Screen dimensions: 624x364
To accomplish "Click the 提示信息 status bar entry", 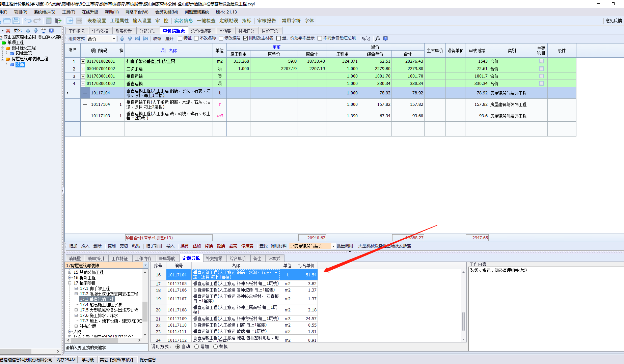I will click(147, 360).
